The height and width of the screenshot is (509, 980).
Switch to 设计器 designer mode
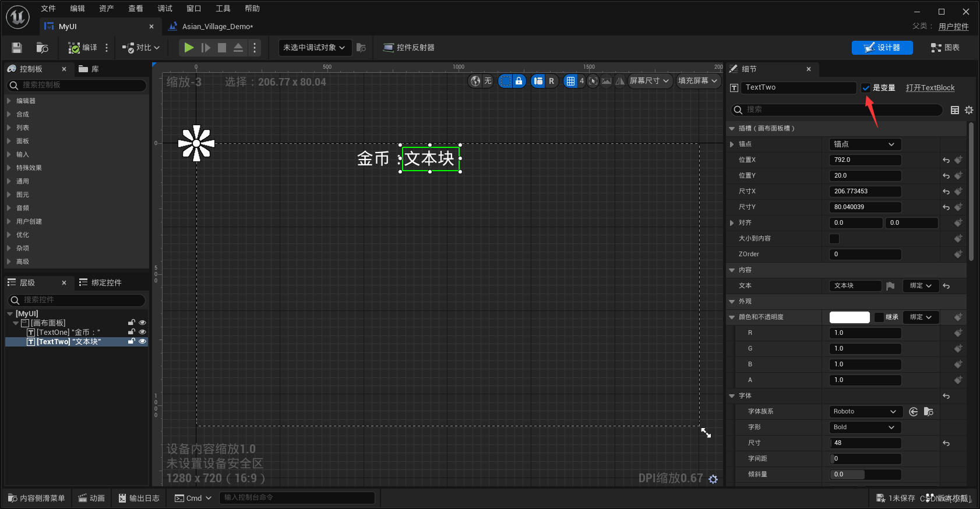[x=882, y=48]
